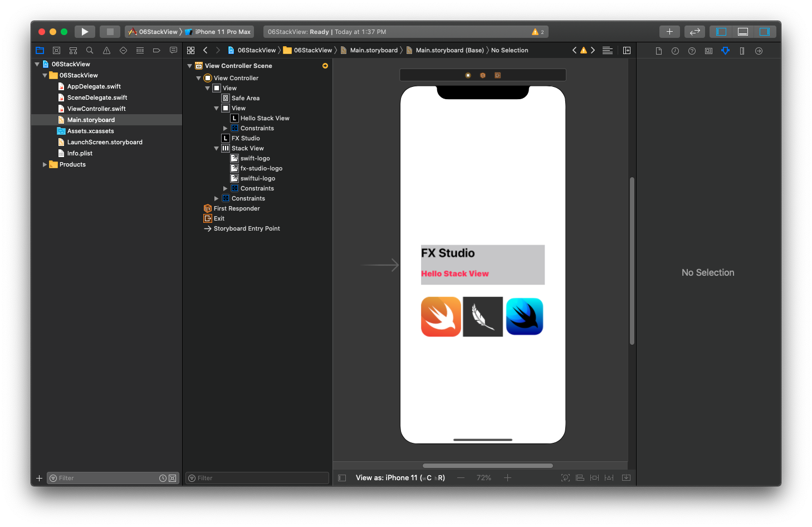Image resolution: width=812 pixels, height=527 pixels.
Task: Click the horizontal canvas scrollbar
Action: tap(488, 466)
